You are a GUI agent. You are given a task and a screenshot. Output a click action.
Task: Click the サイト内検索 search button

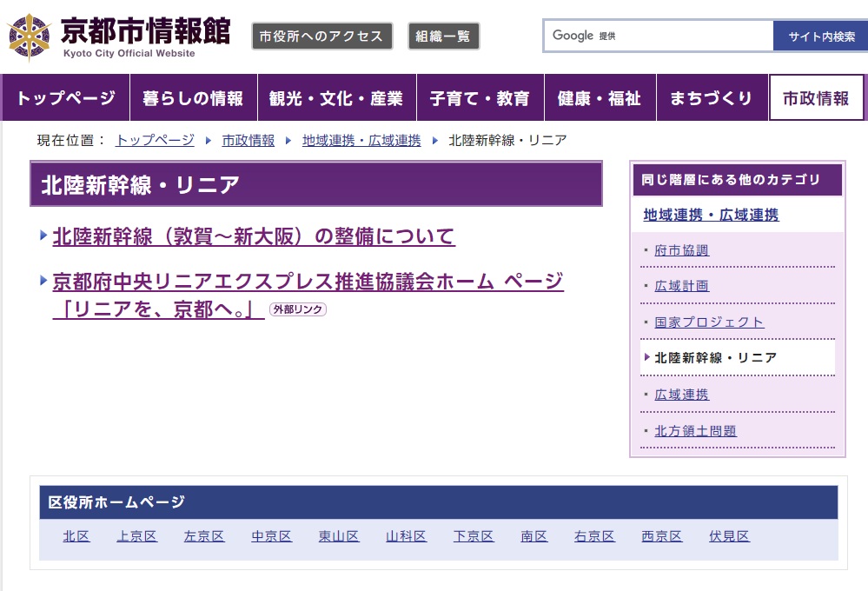820,36
